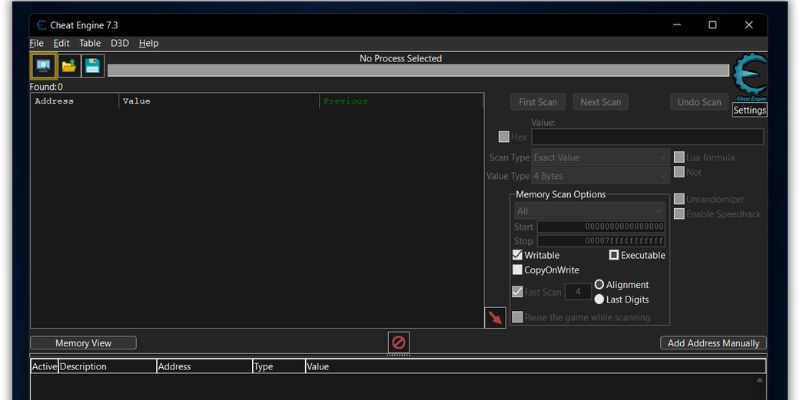Select the Alignment radio button

599,285
